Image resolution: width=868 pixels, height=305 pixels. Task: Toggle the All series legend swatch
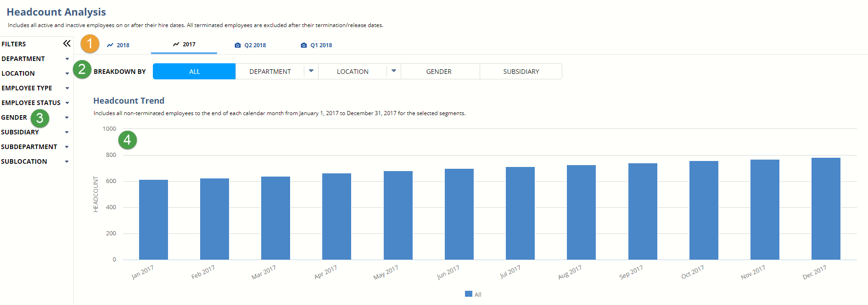click(x=469, y=294)
